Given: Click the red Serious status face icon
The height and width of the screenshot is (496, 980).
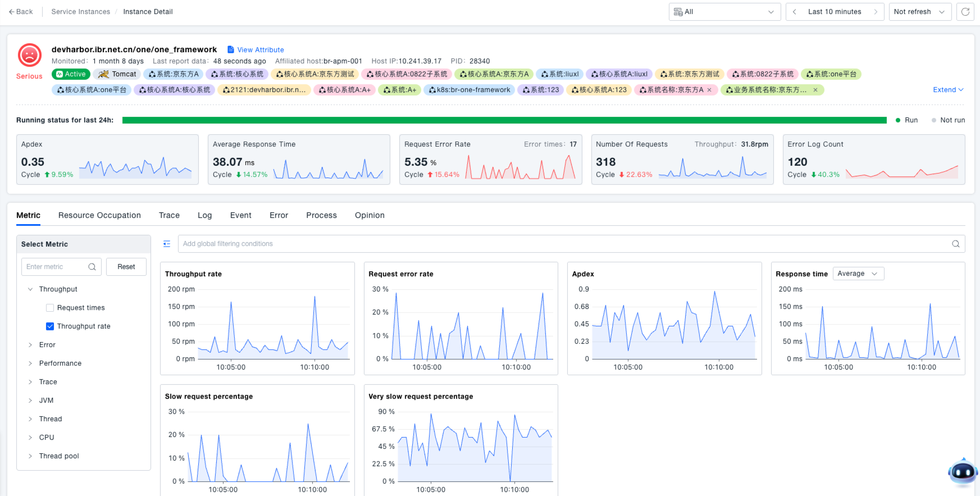Looking at the screenshot, I should [30, 55].
